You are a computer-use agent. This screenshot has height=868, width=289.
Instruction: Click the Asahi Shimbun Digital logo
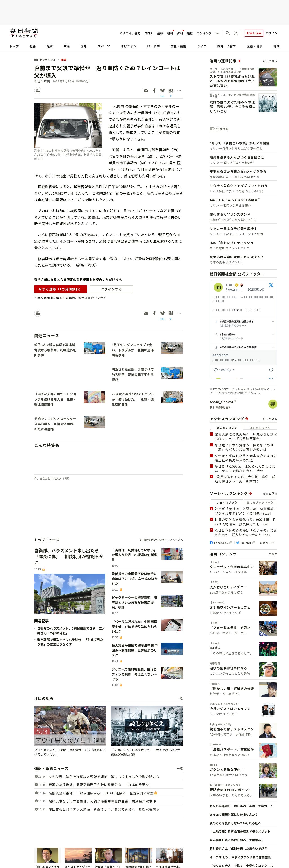(24, 33)
